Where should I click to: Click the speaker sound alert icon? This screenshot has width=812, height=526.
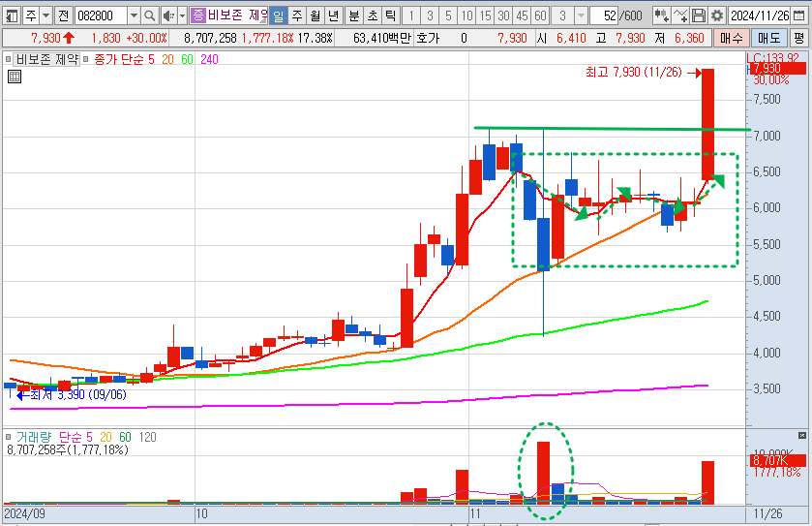tap(168, 16)
